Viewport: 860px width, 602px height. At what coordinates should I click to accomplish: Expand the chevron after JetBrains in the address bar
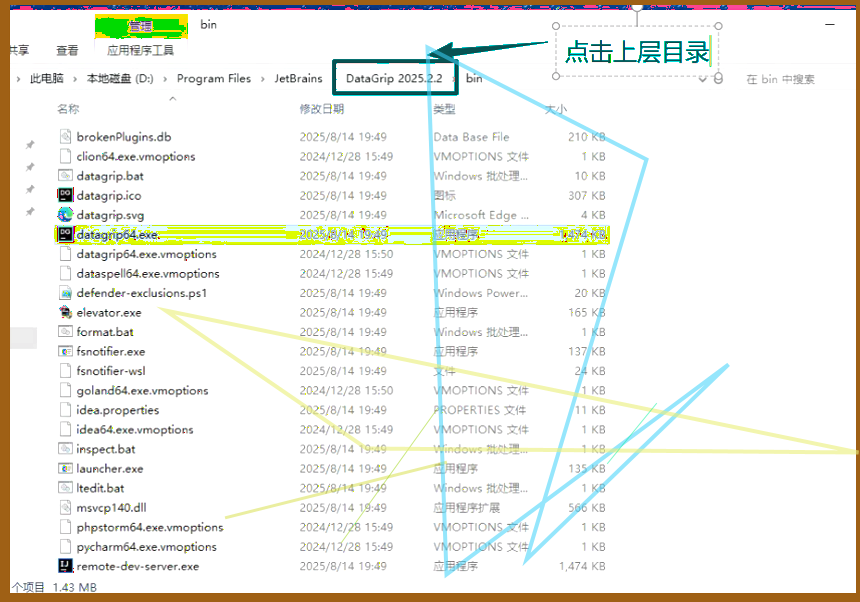pos(332,78)
